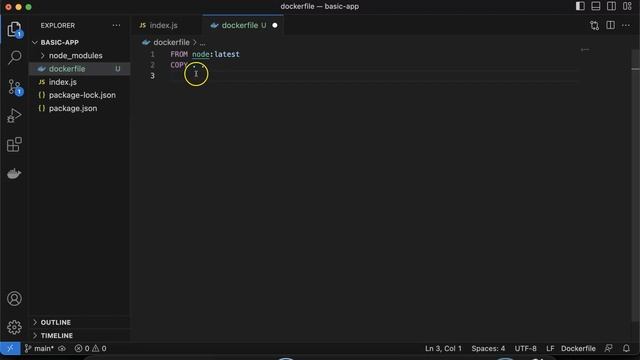
Task: Change language mode Dockerfile
Action: 578,349
